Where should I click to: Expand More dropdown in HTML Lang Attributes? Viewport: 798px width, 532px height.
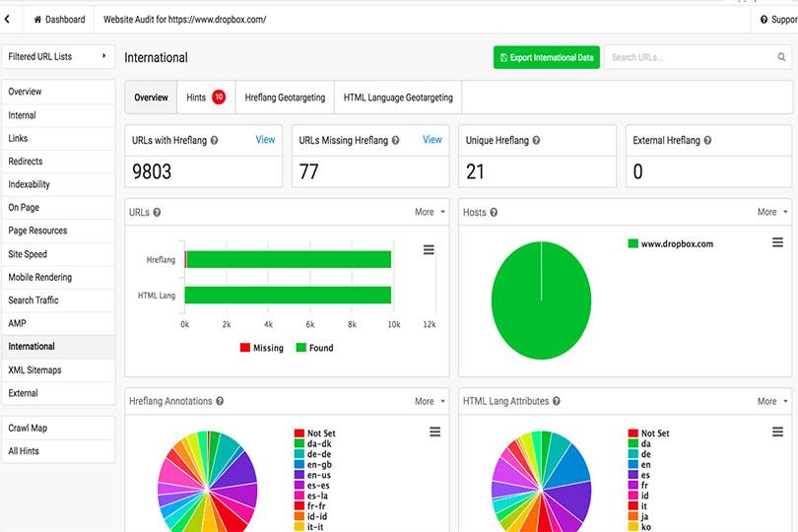tap(772, 401)
